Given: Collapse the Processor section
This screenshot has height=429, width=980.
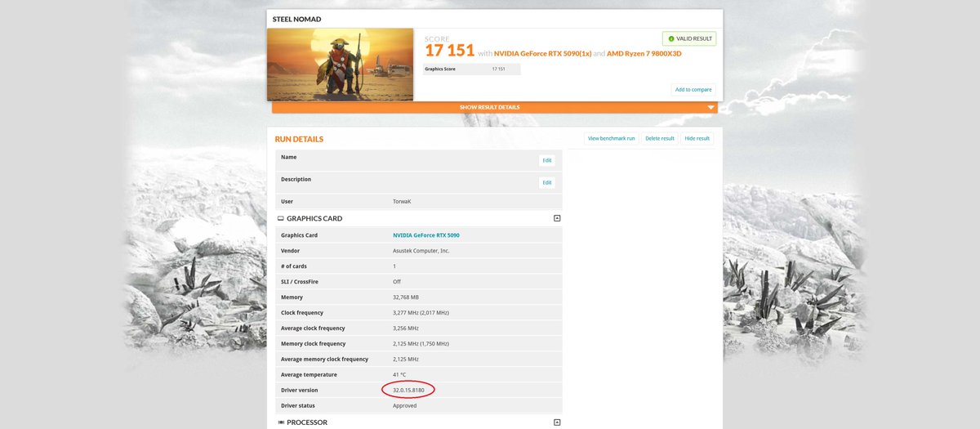Looking at the screenshot, I should pos(557,422).
